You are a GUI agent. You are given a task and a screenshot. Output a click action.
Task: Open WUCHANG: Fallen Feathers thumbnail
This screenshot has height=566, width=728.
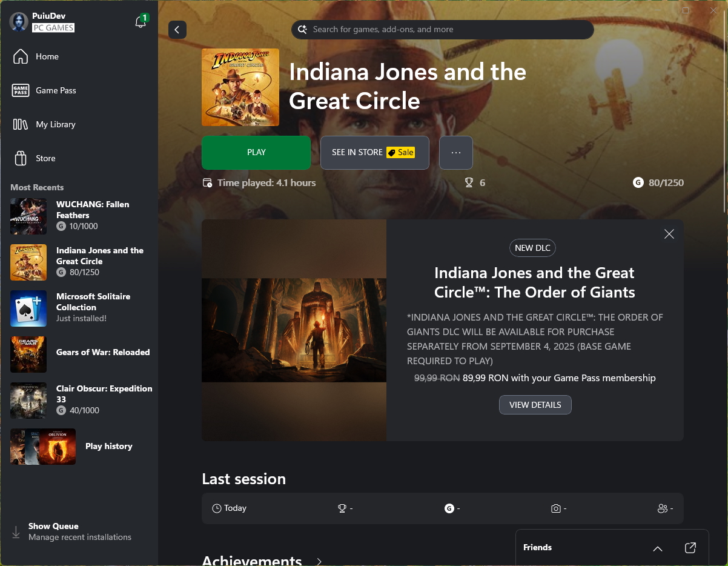28,216
